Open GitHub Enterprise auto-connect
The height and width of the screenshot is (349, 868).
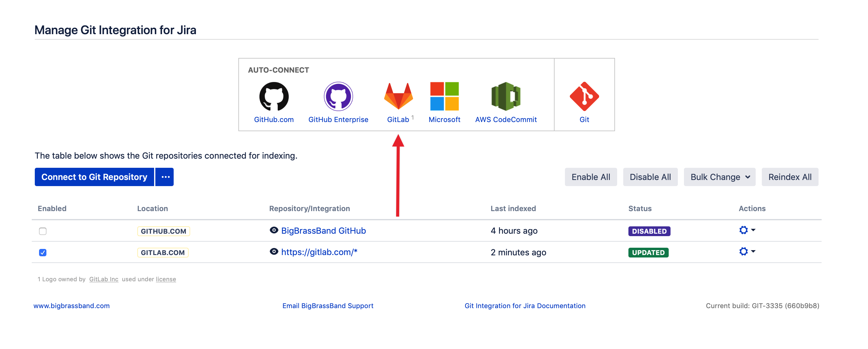click(x=338, y=96)
